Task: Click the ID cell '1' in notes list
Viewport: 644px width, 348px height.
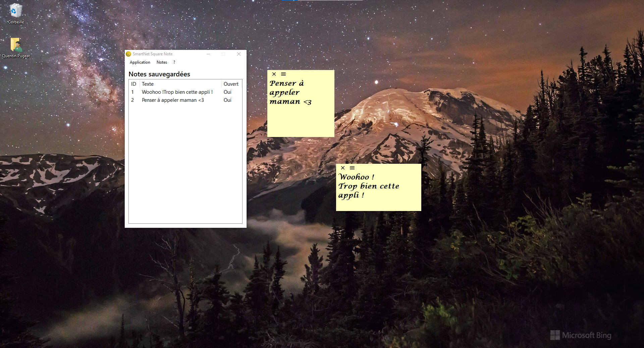Action: [132, 92]
